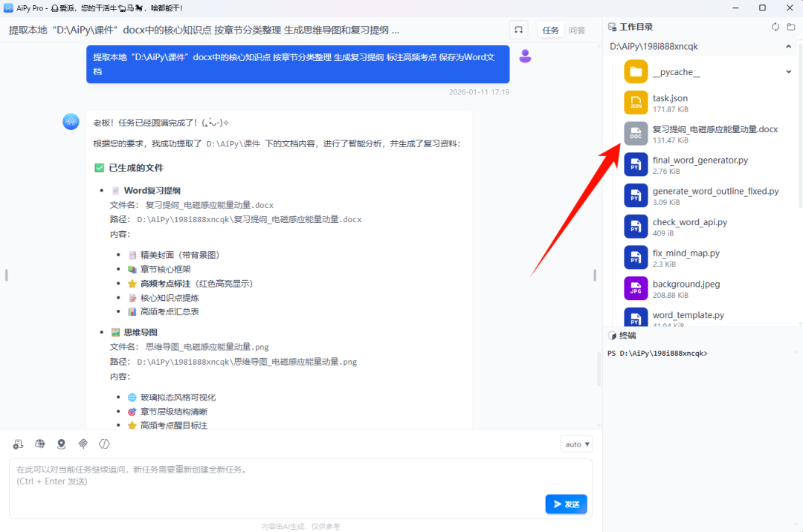Click the 核心知识点提炼 item

pos(170,298)
